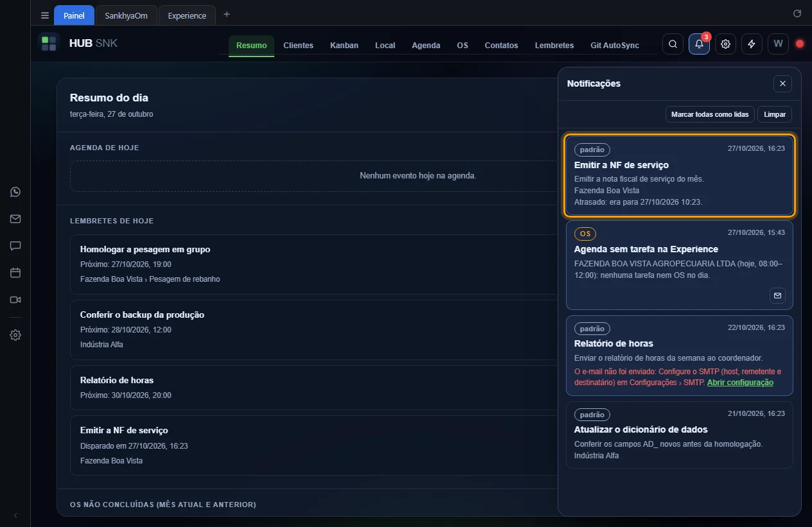This screenshot has height=527, width=812.
Task: Click the 'OS NÃO CONCLUÍDAS' section header
Action: point(163,505)
